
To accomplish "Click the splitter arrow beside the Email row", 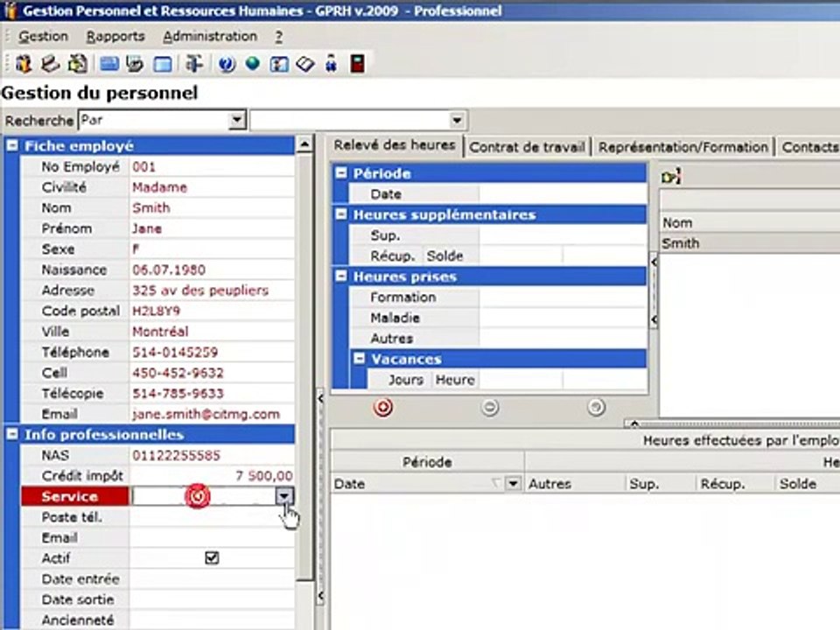I will (x=320, y=398).
